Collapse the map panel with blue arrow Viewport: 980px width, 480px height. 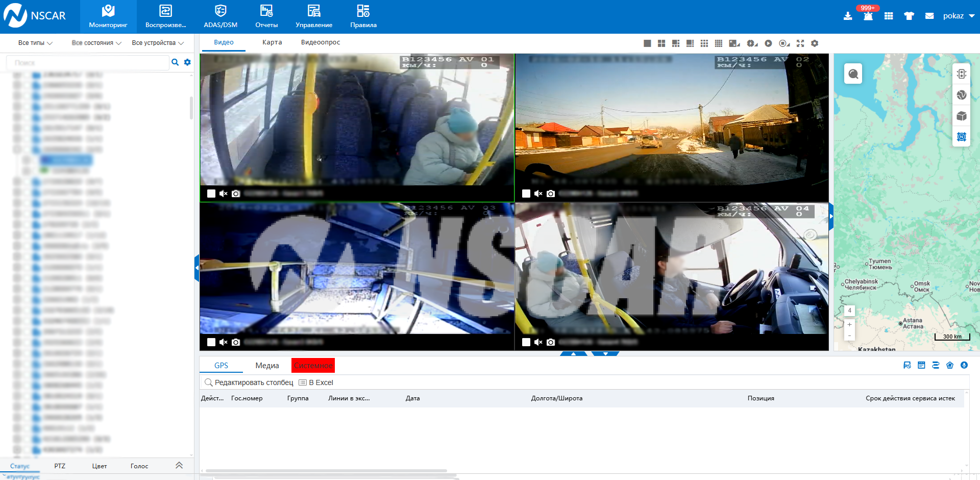pos(831,217)
